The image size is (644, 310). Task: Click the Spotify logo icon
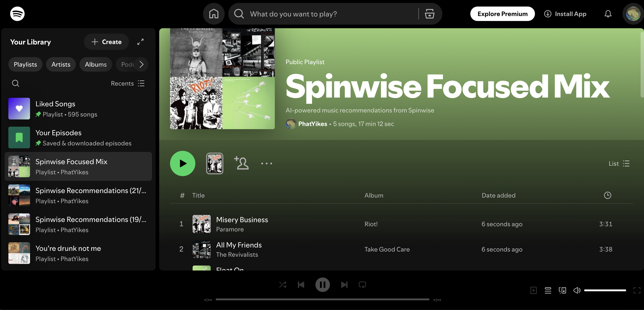click(17, 14)
